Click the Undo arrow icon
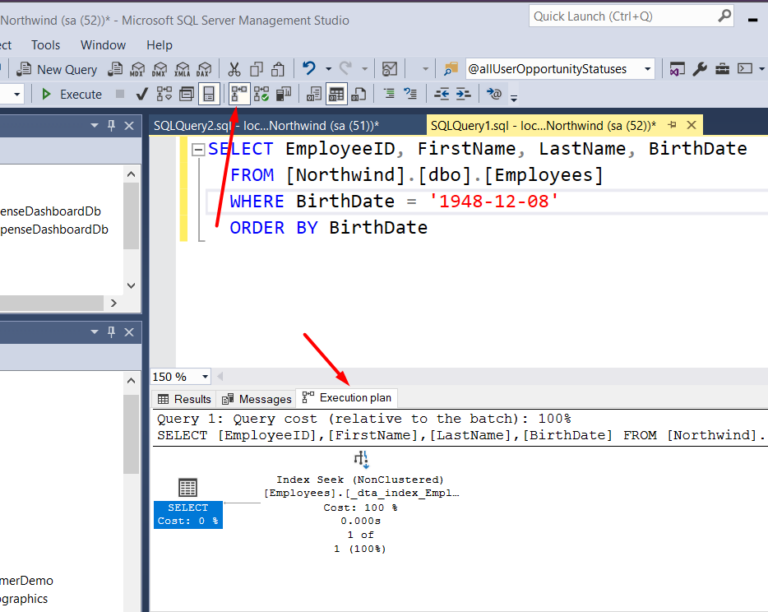The width and height of the screenshot is (768, 612). point(310,69)
